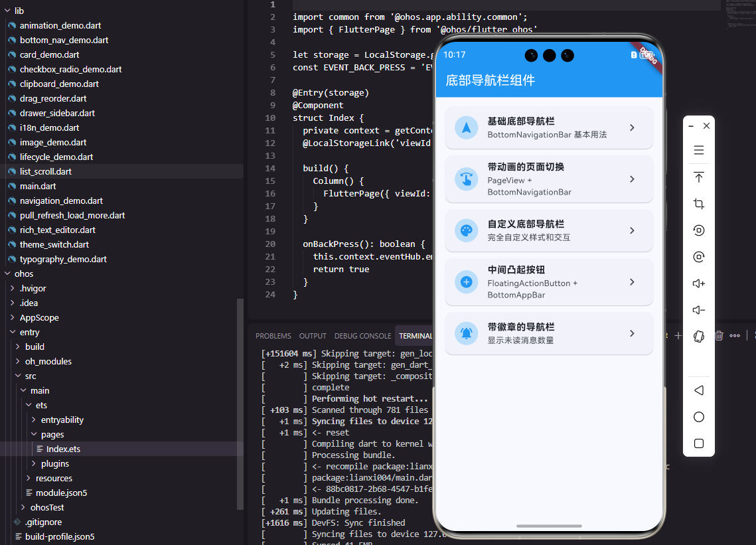Tap the emulator Recents square button
This screenshot has width=756, height=545.
tap(698, 443)
